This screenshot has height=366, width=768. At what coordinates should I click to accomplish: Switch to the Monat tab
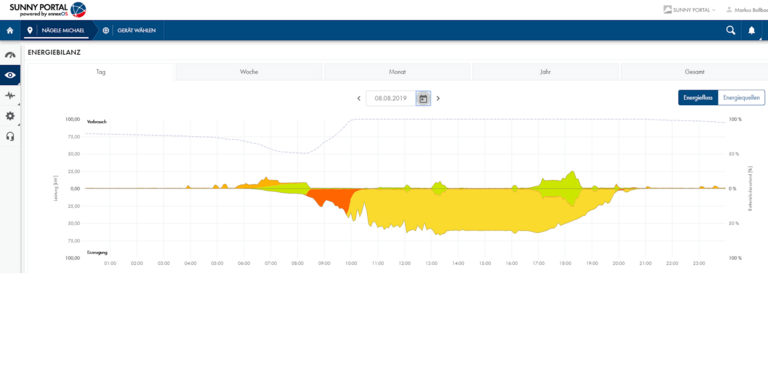click(397, 72)
